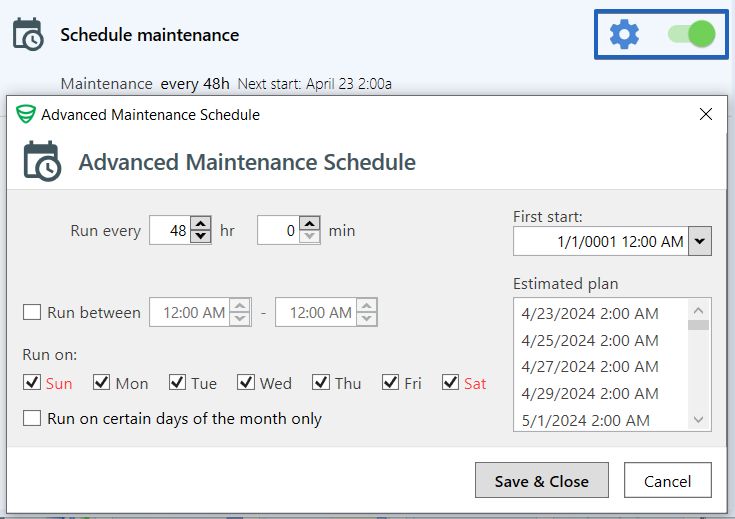Select 5/1/2024 2:00 AM in Estimated plan

point(586,421)
